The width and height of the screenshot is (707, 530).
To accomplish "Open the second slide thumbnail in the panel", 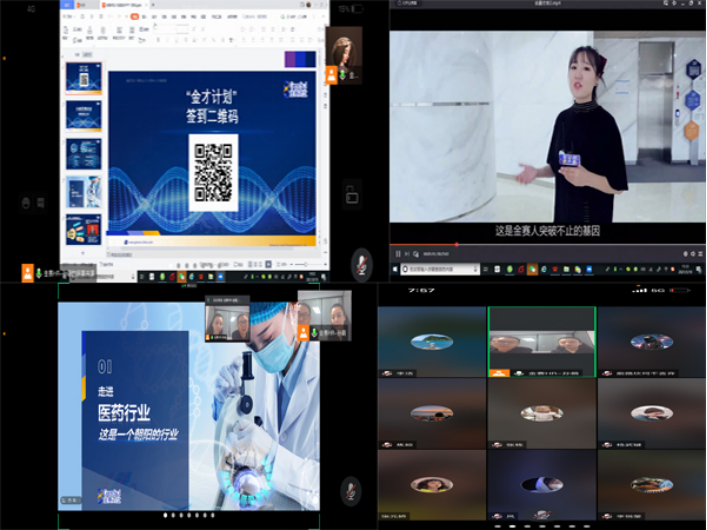I will [84, 115].
